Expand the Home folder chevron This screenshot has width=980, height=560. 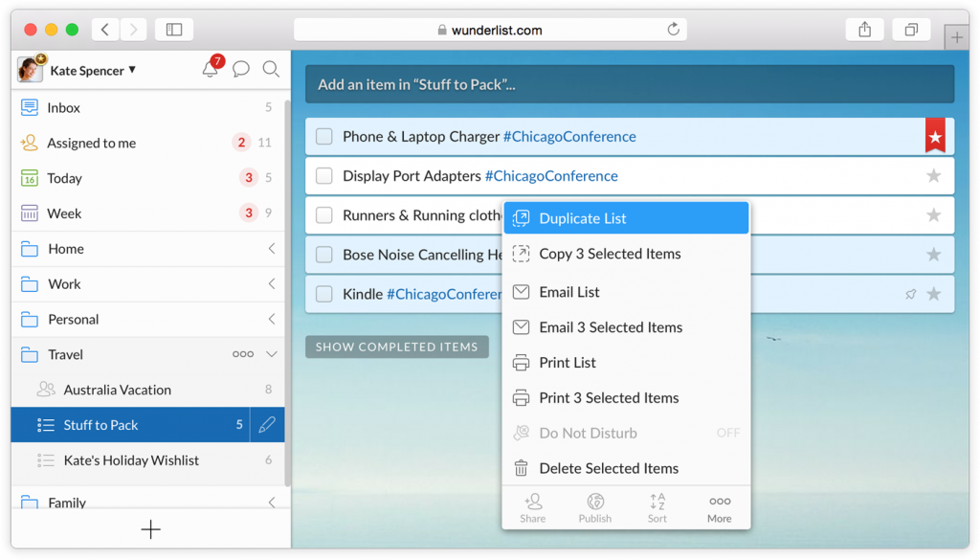272,249
